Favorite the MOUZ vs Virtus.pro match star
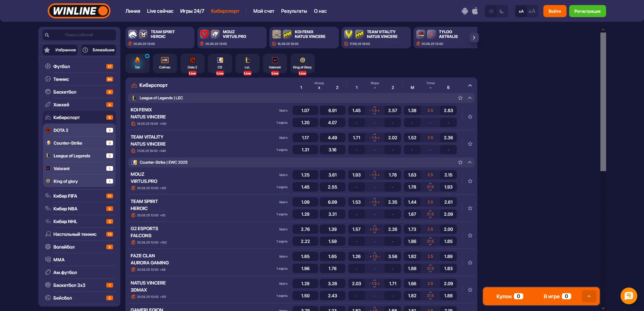This screenshot has width=644, height=311. tap(470, 181)
